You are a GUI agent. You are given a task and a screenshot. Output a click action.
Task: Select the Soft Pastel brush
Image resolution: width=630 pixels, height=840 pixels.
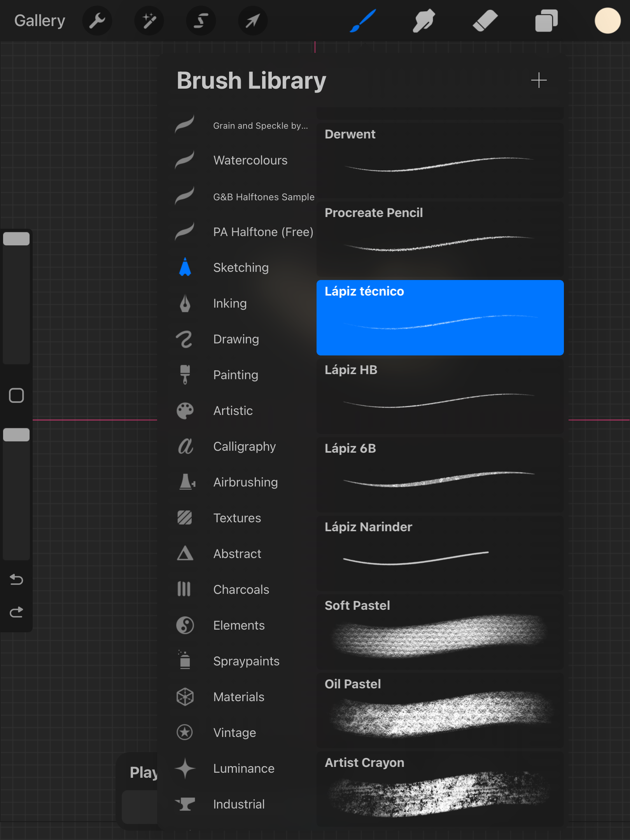pyautogui.click(x=440, y=632)
